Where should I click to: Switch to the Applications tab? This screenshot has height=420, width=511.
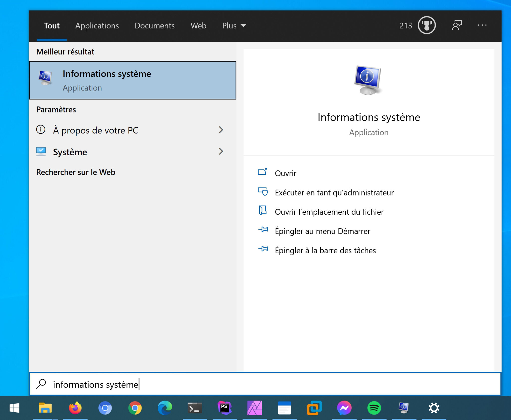97,25
